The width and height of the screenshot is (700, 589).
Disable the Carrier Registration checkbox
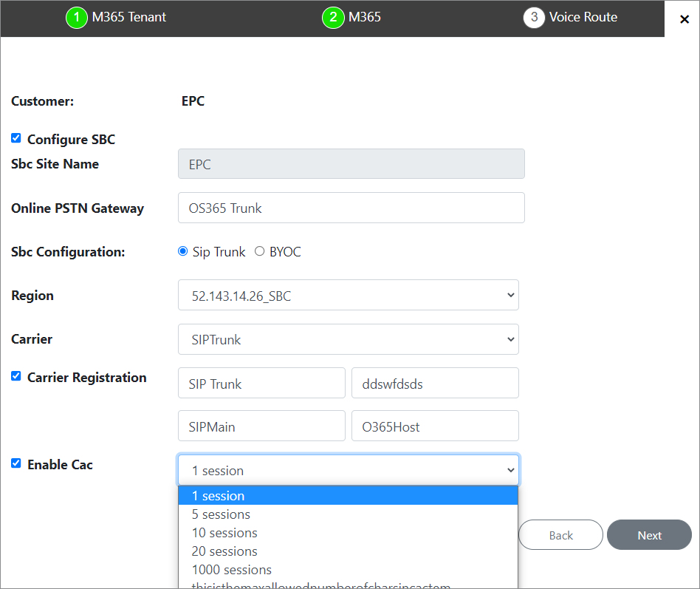pos(16,375)
